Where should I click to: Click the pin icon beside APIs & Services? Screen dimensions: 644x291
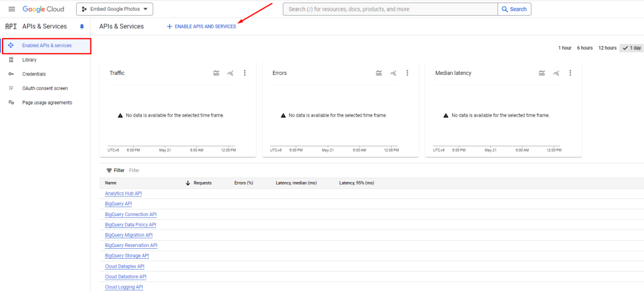click(x=81, y=26)
